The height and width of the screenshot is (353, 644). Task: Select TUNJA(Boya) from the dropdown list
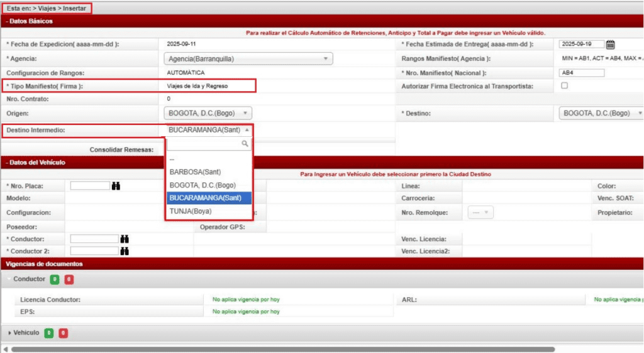click(x=191, y=211)
